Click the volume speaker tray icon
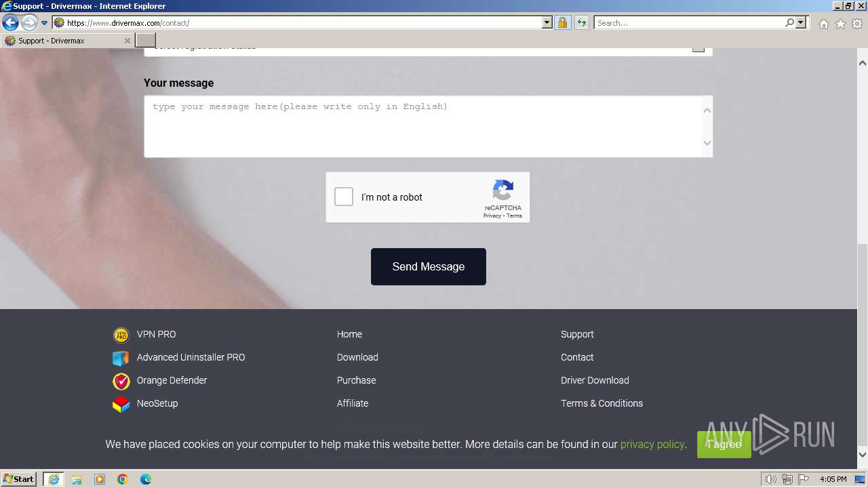This screenshot has width=868, height=488. [771, 479]
